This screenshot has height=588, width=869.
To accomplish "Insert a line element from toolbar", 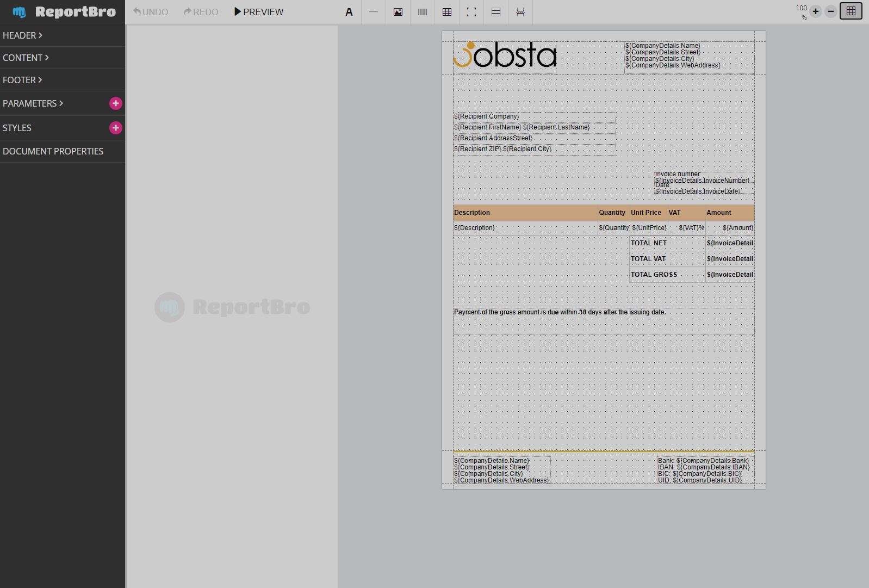I will point(374,12).
